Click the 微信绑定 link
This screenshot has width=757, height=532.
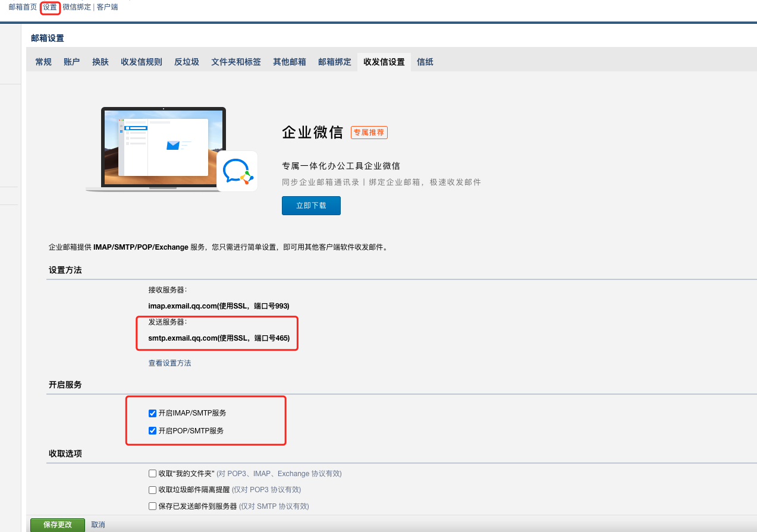77,7
